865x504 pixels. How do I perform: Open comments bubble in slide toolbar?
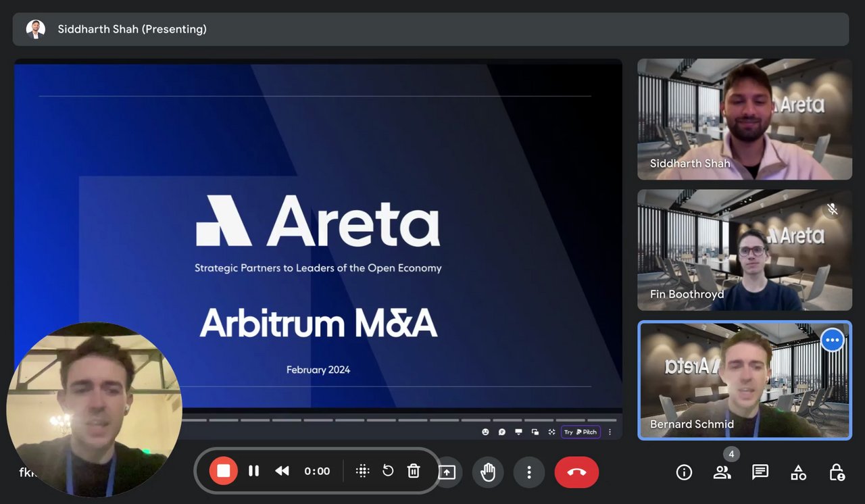(x=502, y=432)
